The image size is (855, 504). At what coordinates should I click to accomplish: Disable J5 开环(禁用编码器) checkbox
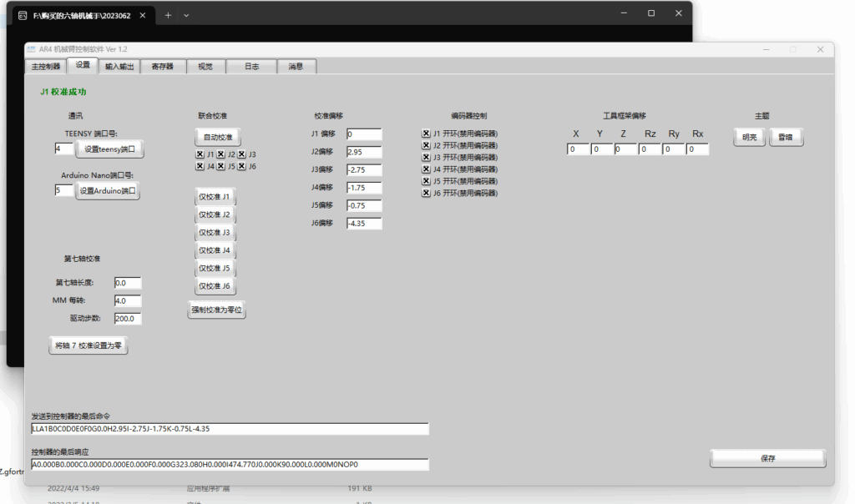(x=426, y=181)
